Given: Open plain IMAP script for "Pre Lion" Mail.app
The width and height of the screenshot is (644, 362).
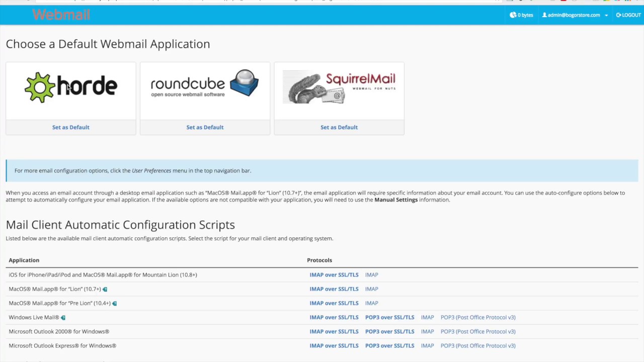Looking at the screenshot, I should (x=372, y=303).
